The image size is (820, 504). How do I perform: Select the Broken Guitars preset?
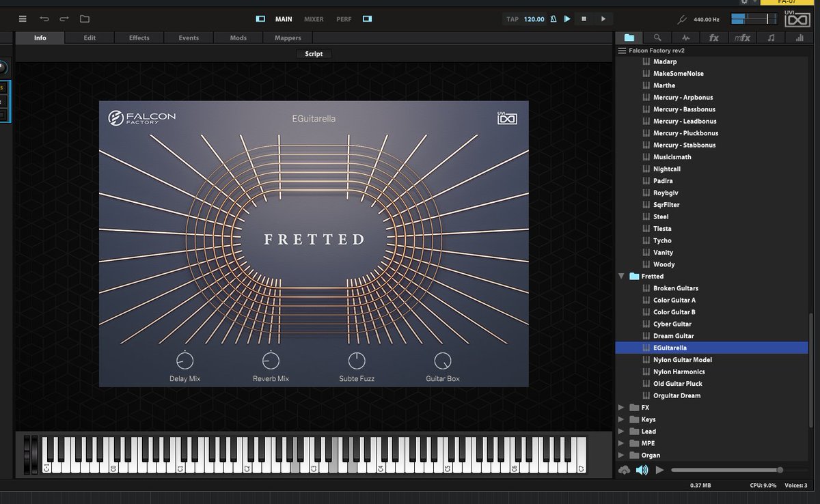click(711, 288)
